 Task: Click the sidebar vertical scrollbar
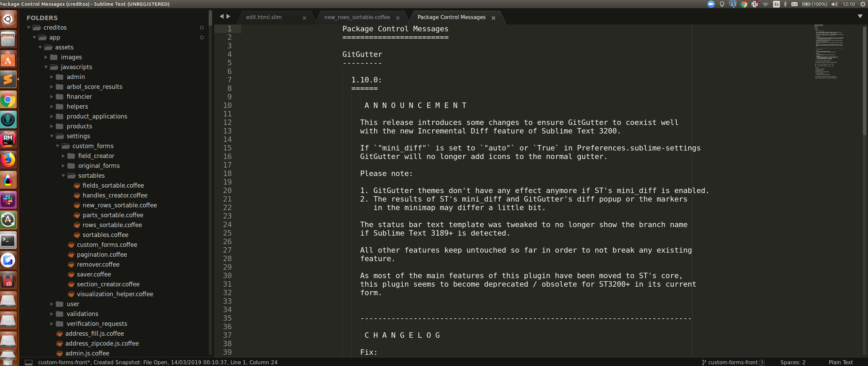coord(210,18)
